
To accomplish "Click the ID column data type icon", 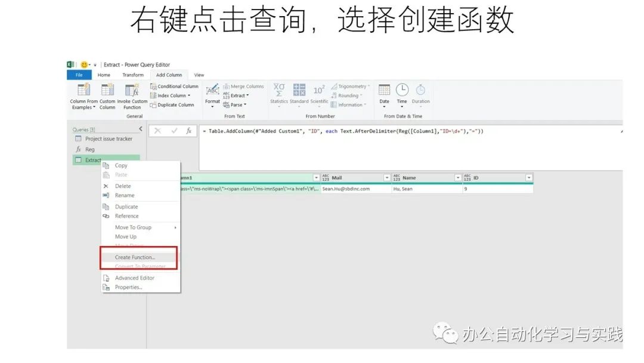I will point(467,177).
